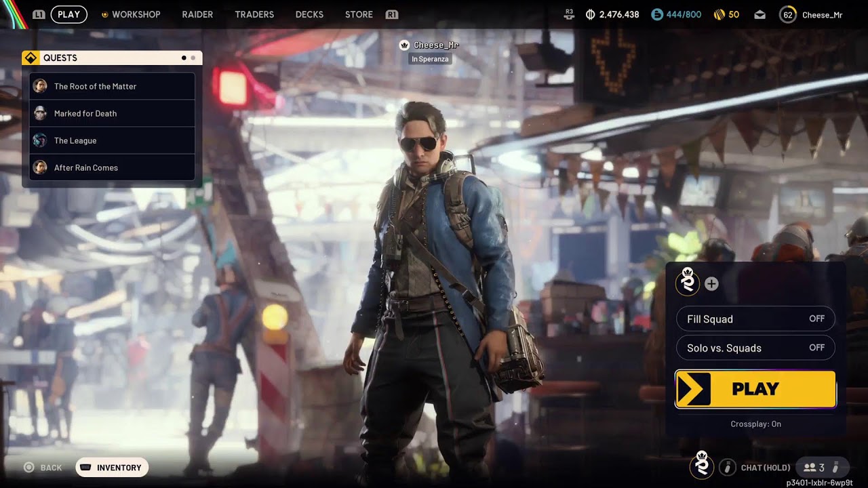Click the party leader avatar in squad panel
868x488 pixels.
click(x=688, y=281)
